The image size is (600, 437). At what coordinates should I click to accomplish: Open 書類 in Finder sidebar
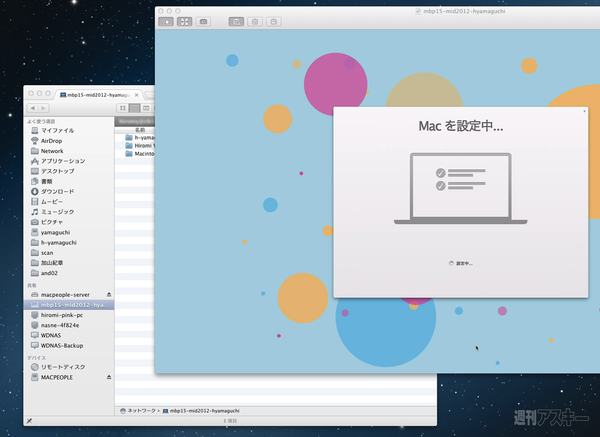click(46, 181)
